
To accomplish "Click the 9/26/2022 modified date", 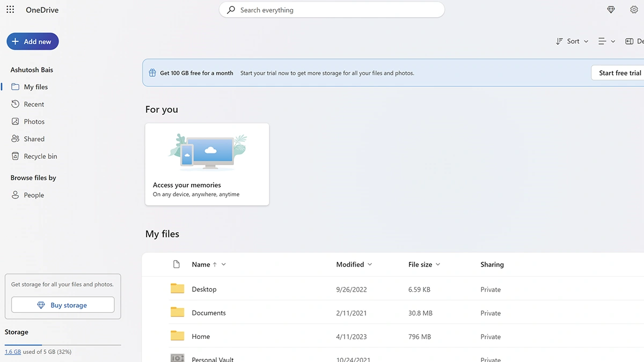I will tap(352, 289).
